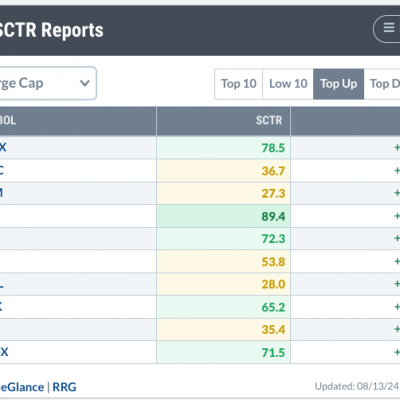Image resolution: width=400 pixels, height=400 pixels.
Task: Click the SCTR value 71.5
Action: (x=273, y=352)
